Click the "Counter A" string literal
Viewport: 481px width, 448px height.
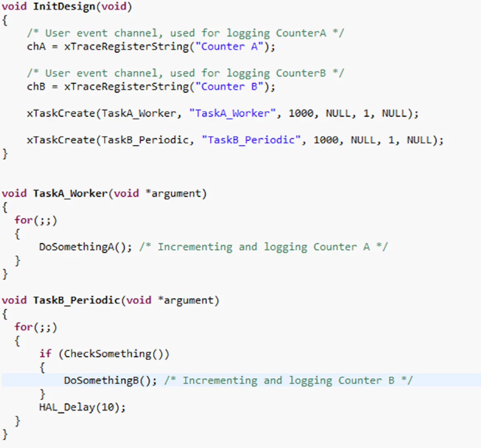pyautogui.click(x=229, y=46)
